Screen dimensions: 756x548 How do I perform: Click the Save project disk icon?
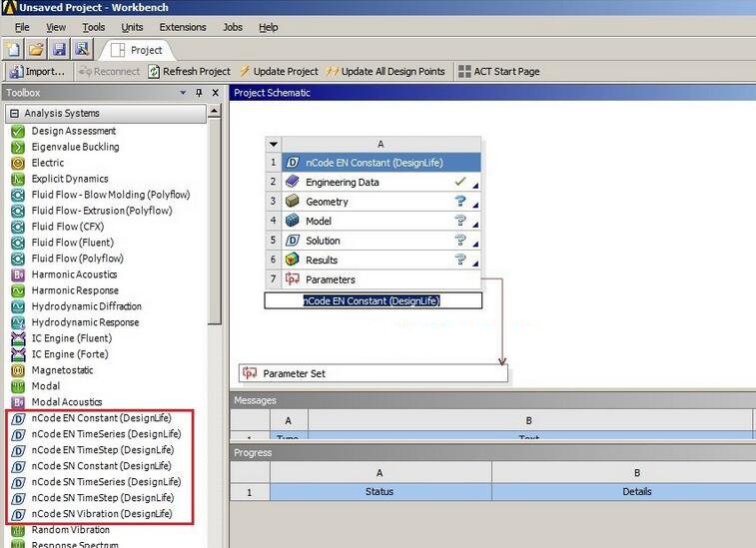click(59, 49)
